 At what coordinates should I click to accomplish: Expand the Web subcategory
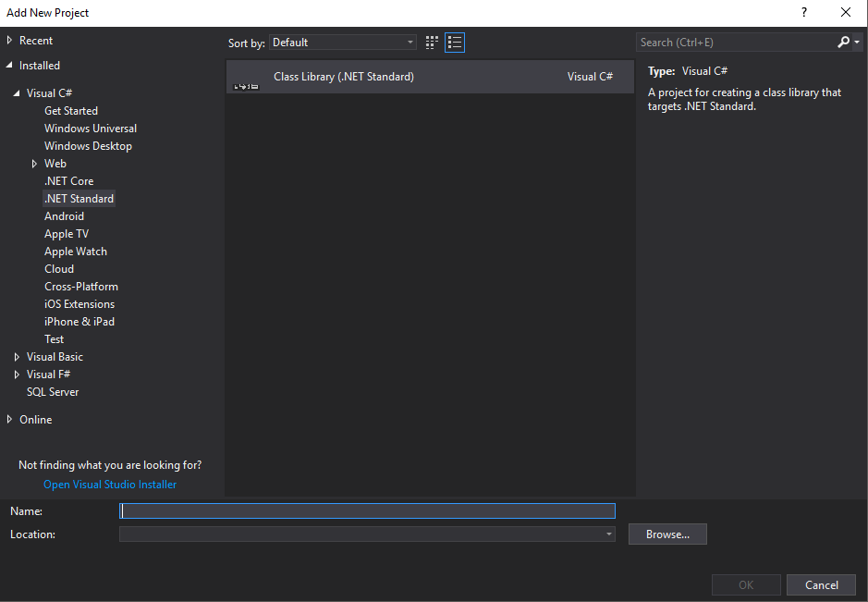(x=35, y=164)
